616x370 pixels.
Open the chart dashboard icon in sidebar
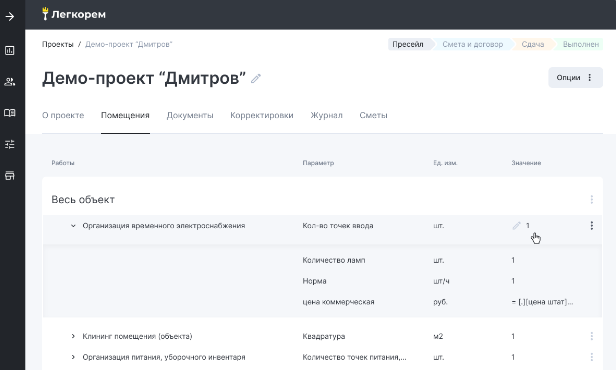(10, 50)
